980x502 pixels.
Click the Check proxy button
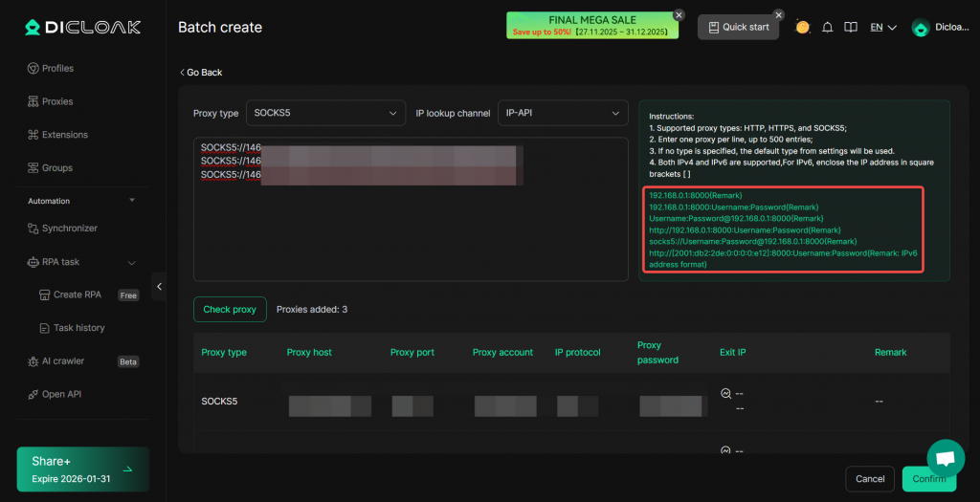230,310
